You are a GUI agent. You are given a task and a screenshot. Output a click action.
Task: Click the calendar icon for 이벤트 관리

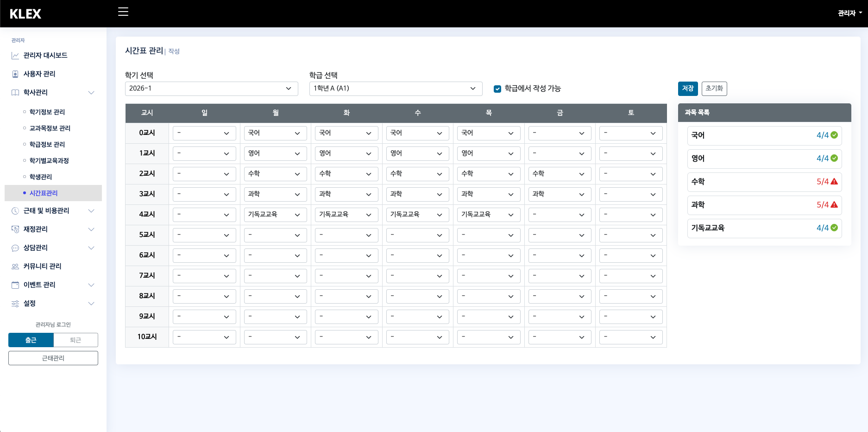tap(15, 285)
